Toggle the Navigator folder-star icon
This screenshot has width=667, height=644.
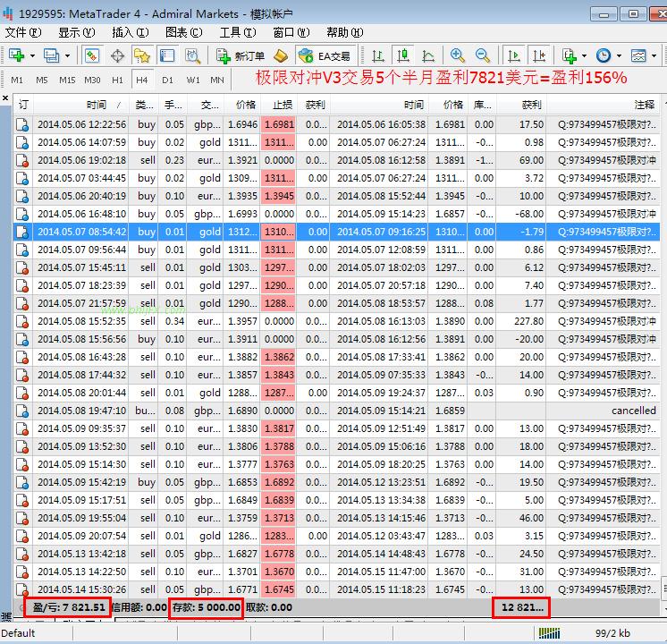click(142, 55)
